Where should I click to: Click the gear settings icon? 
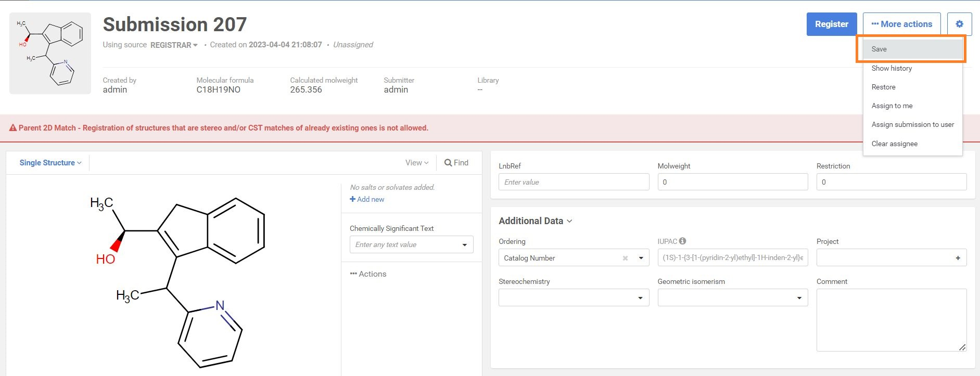pos(959,24)
